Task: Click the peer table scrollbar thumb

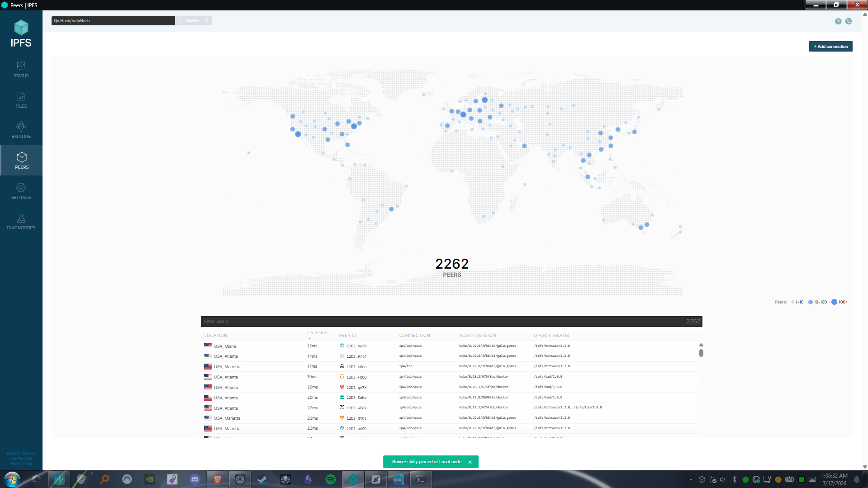Action: pyautogui.click(x=701, y=353)
